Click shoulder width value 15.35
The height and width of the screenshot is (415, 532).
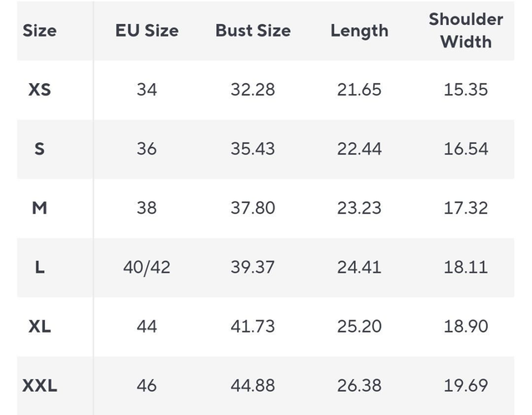[465, 90]
